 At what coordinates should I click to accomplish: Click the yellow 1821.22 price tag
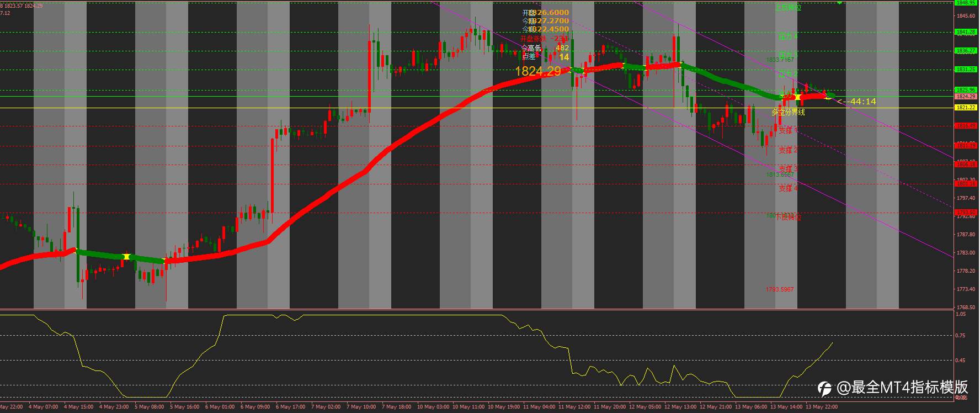pos(966,108)
